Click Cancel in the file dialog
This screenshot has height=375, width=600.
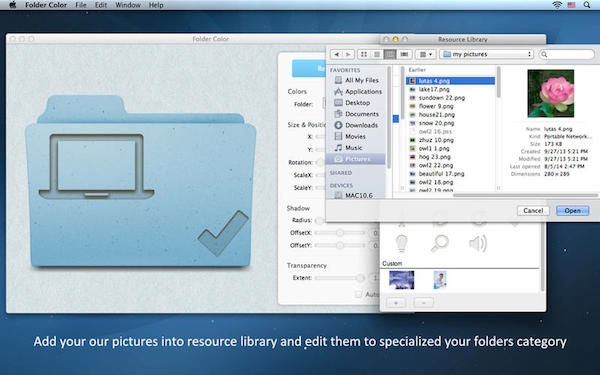click(533, 210)
